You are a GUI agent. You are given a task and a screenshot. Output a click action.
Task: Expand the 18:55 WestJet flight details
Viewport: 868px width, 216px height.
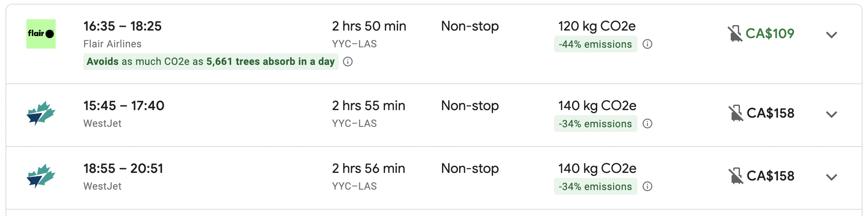[832, 177]
